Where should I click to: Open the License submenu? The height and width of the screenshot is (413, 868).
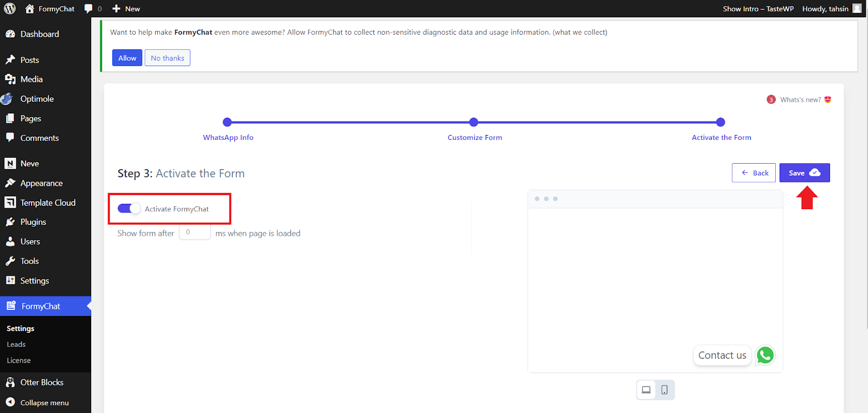click(18, 360)
